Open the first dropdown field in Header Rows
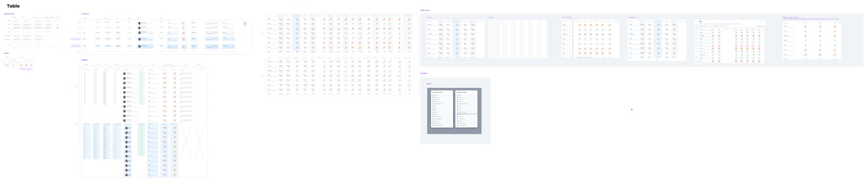868x182 pixels. pos(17,21)
